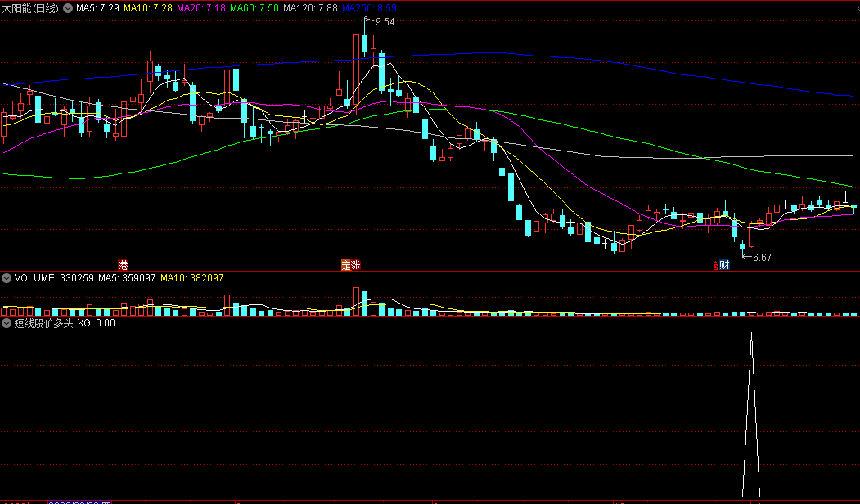Click the tallest red volume bar
The height and width of the screenshot is (504, 860).
356,301
